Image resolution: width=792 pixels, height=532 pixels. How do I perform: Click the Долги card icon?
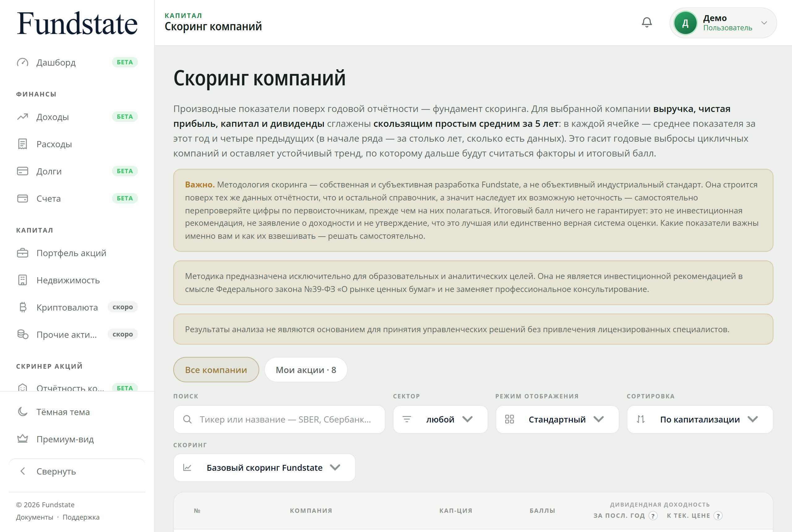tap(22, 171)
